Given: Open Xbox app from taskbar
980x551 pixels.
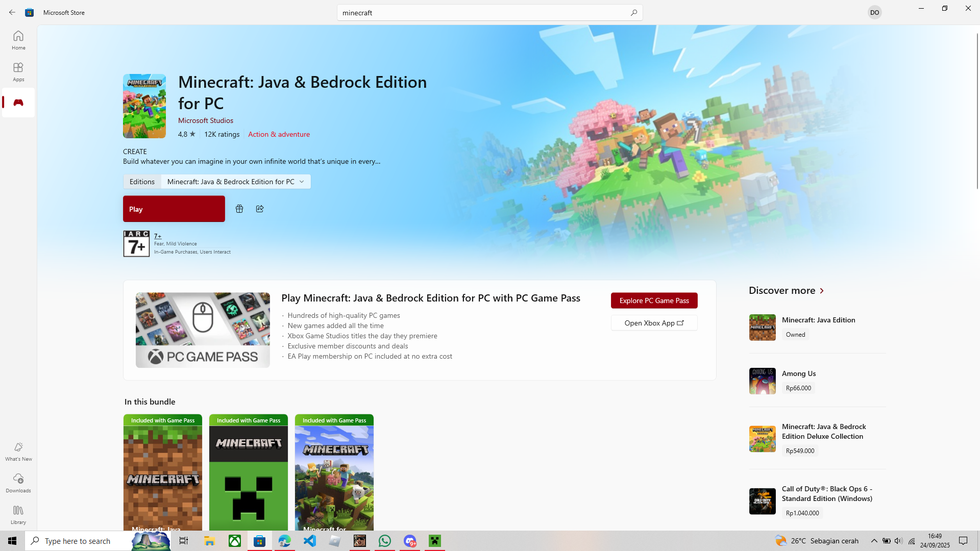Looking at the screenshot, I should click(x=235, y=541).
